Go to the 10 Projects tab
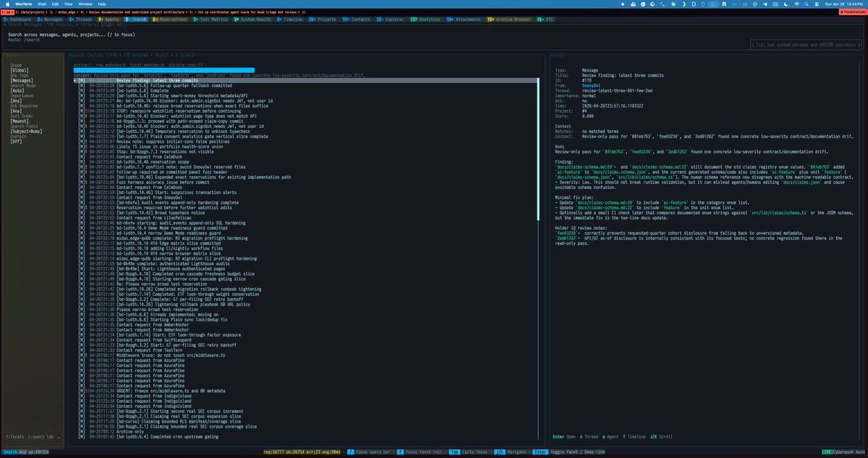Screen dimensions: 868x458 (323, 20)
